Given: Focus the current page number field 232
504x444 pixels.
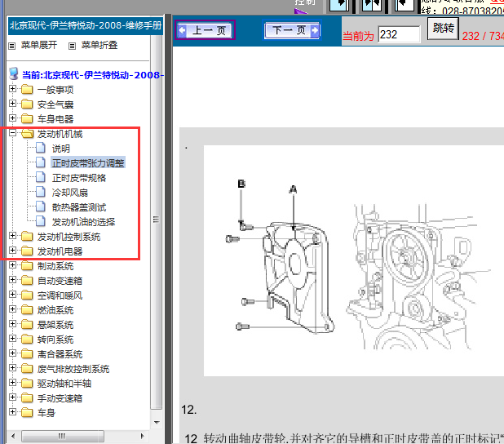Looking at the screenshot, I should tap(399, 34).
